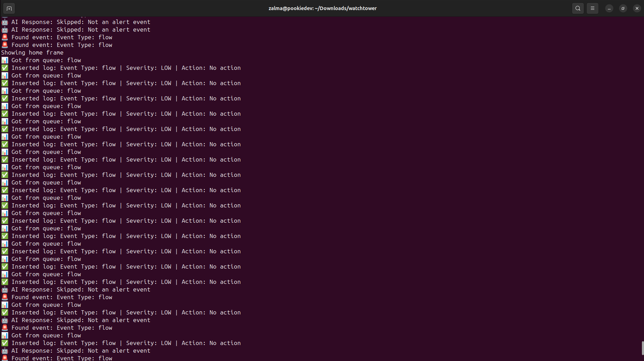Click the 'Showing home frame' line
The height and width of the screenshot is (361, 644).
(32, 52)
